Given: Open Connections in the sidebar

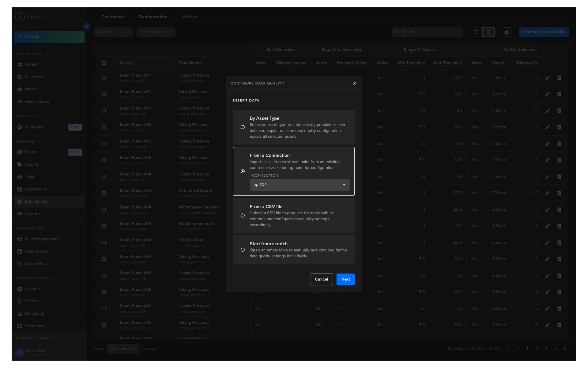Looking at the screenshot, I should (x=49, y=264).
